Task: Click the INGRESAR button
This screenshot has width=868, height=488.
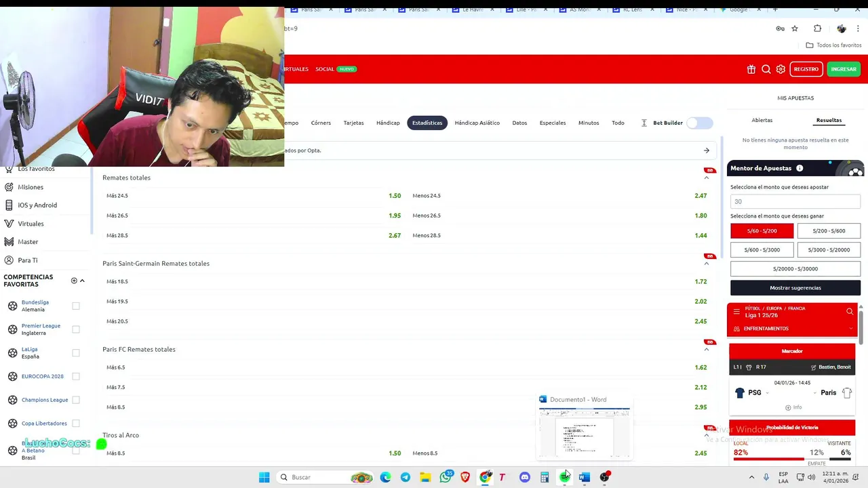Action: [x=844, y=69]
